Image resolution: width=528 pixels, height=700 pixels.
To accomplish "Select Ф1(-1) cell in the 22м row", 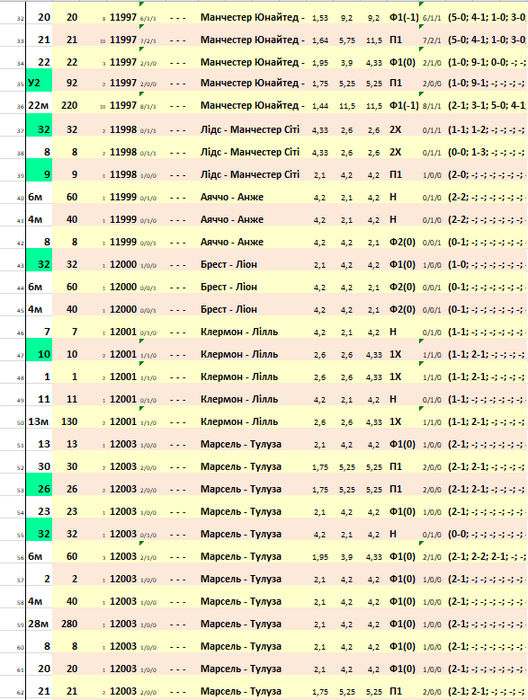I will (404, 106).
